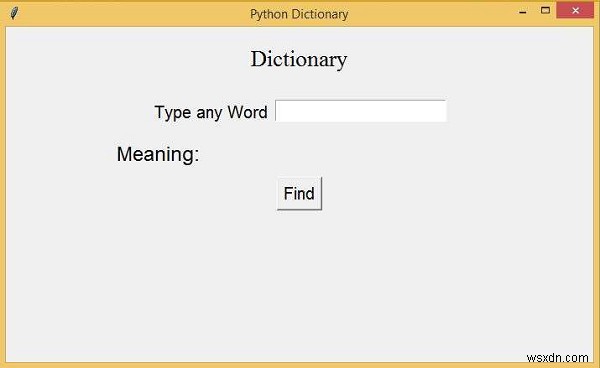Viewport: 600px width, 368px height.
Task: Click the "Meaning:" label
Action: point(158,154)
